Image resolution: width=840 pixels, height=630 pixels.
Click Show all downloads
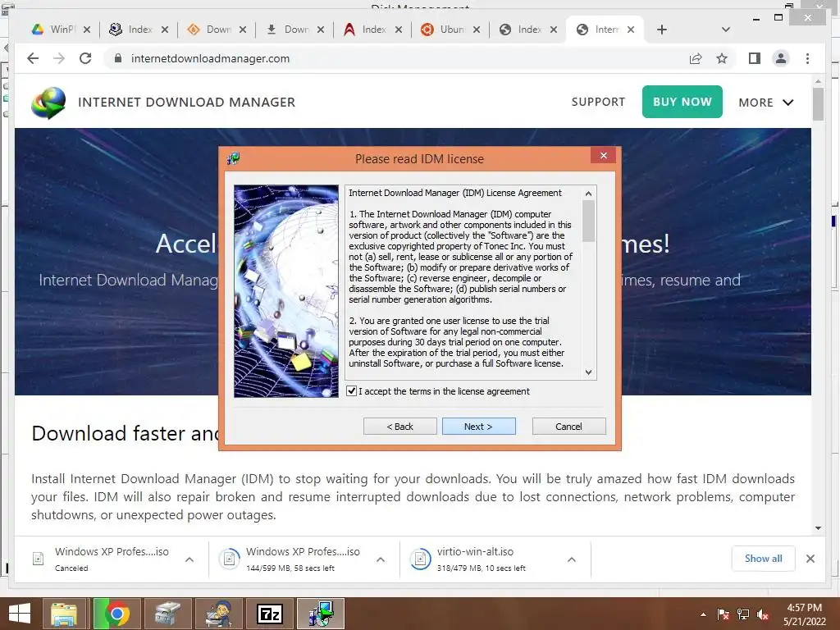point(763,559)
